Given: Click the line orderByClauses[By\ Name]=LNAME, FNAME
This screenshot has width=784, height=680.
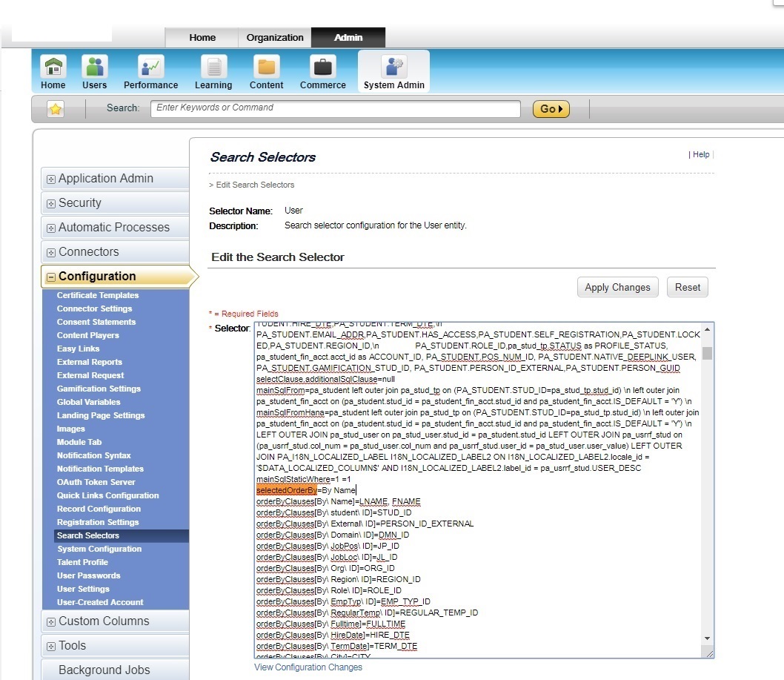Looking at the screenshot, I should [339, 501].
